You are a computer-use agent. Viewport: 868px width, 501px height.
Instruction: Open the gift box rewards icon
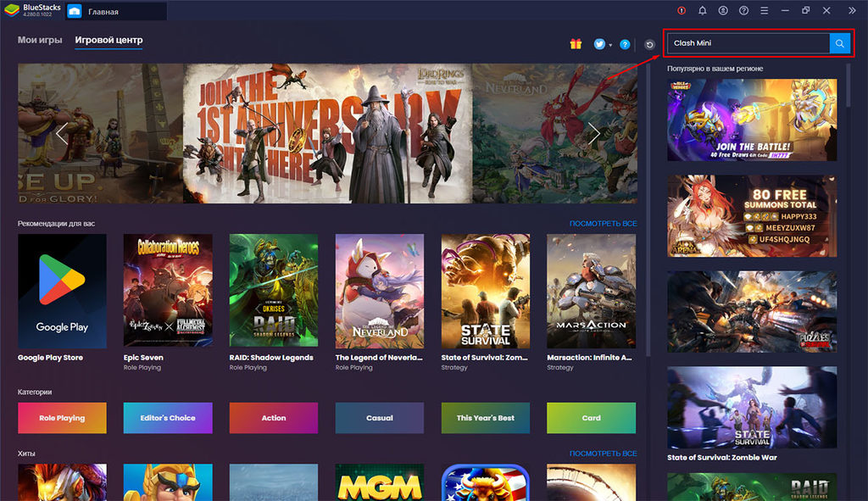(576, 44)
